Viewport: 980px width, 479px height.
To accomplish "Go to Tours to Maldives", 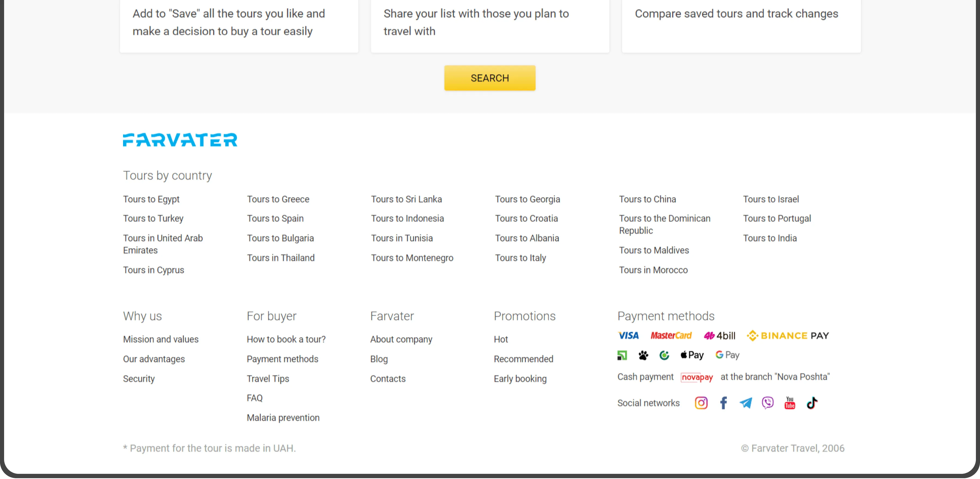I will pyautogui.click(x=654, y=250).
